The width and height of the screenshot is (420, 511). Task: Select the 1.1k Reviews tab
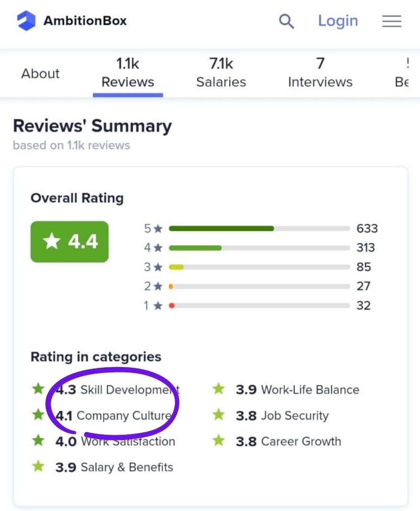128,73
